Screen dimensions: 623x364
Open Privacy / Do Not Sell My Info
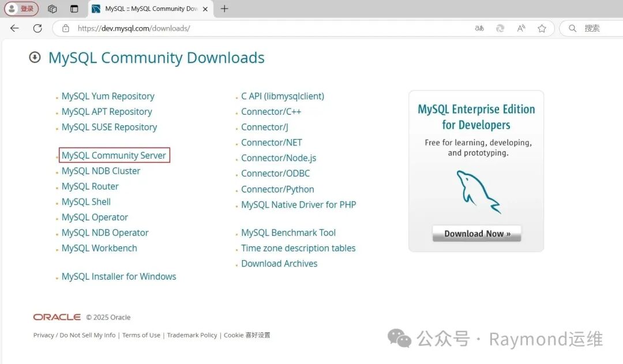point(74,335)
